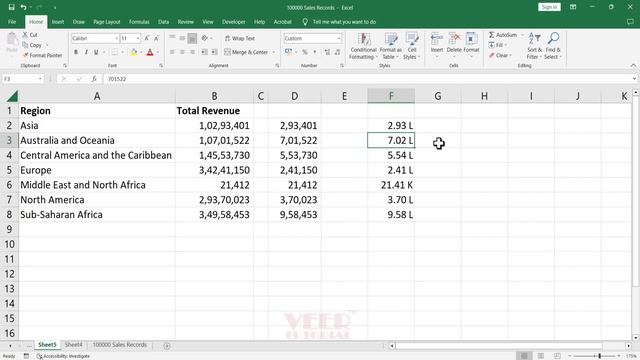Switch to the Data tab
This screenshot has width=640, height=360.
pos(163,22)
